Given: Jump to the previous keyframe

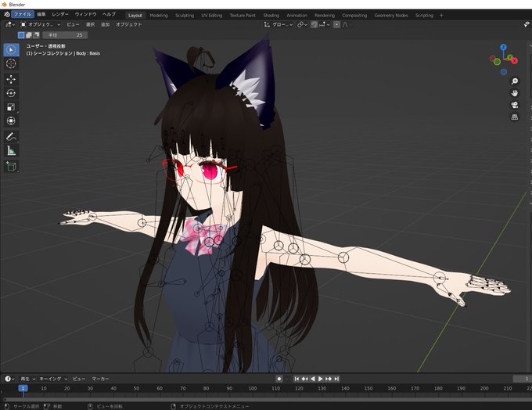Looking at the screenshot, I should (x=304, y=379).
